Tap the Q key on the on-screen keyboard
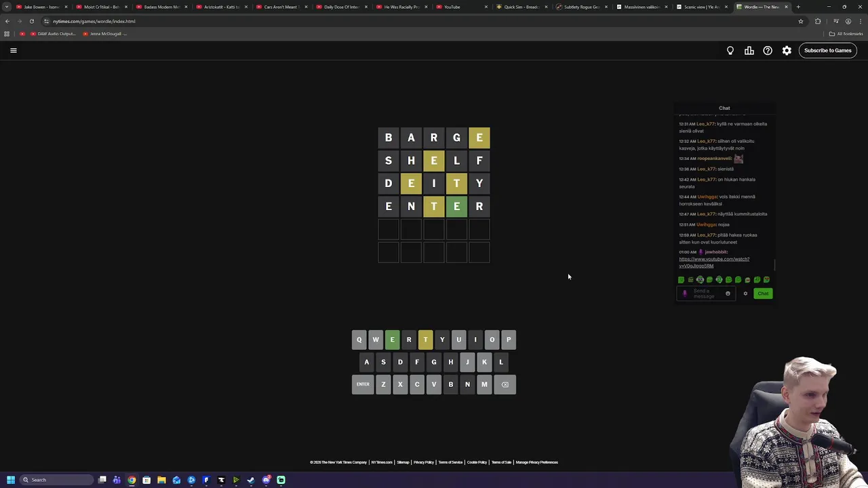The width and height of the screenshot is (868, 488). (x=359, y=340)
